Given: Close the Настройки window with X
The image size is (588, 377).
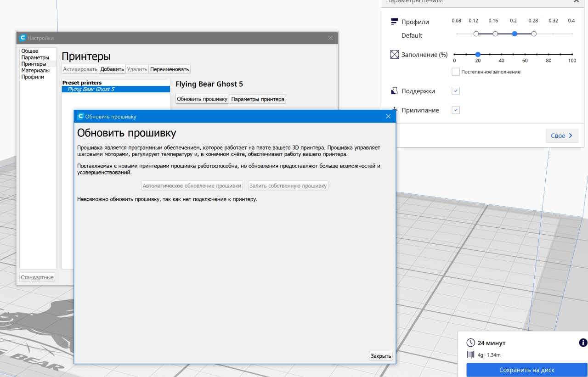Looking at the screenshot, I should coord(330,38).
